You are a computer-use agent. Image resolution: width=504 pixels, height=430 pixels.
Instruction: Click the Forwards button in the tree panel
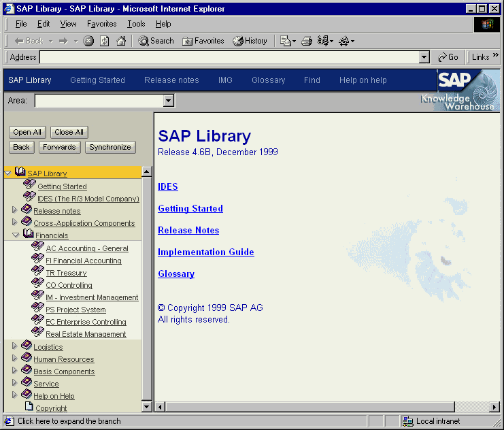click(x=59, y=147)
